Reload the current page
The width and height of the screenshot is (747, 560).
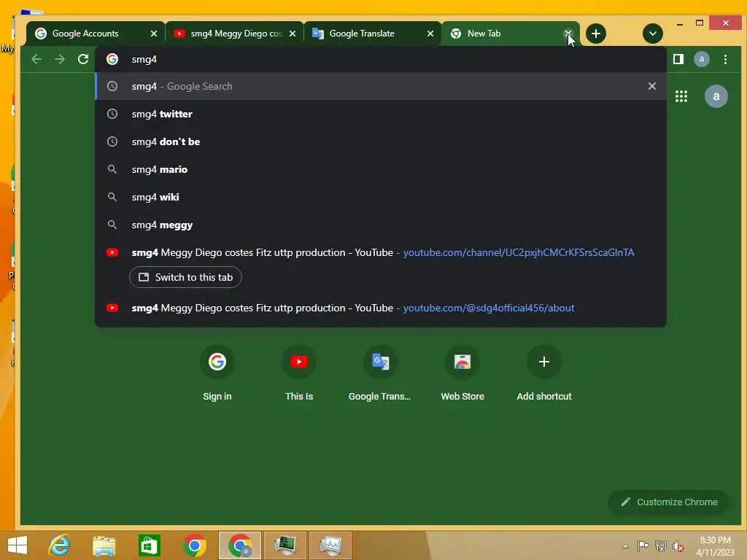point(83,59)
